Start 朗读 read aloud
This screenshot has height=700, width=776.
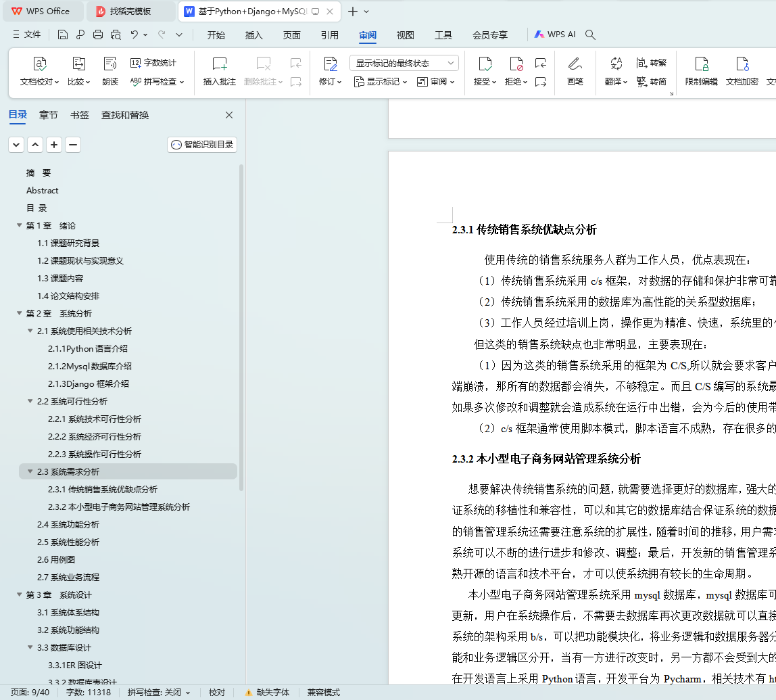(x=110, y=71)
